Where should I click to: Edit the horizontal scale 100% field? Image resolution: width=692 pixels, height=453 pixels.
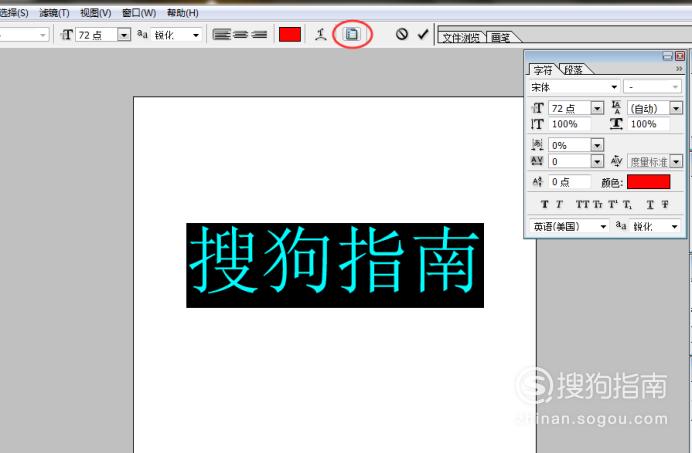pos(649,124)
